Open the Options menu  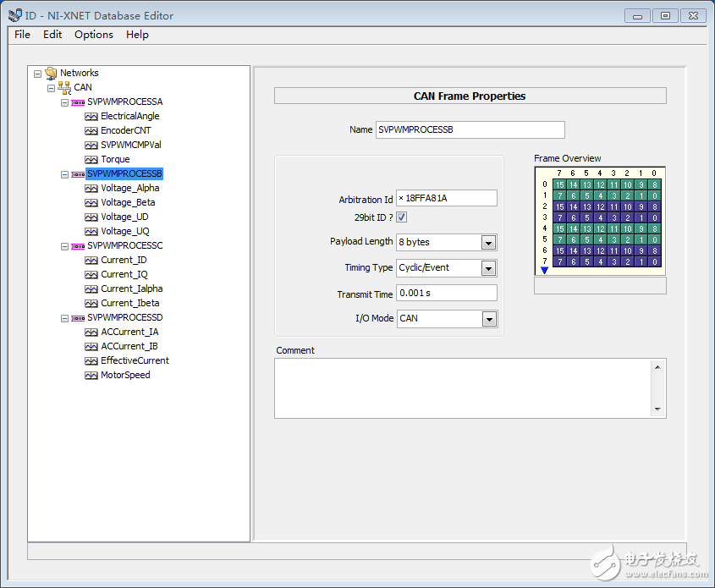[94, 35]
